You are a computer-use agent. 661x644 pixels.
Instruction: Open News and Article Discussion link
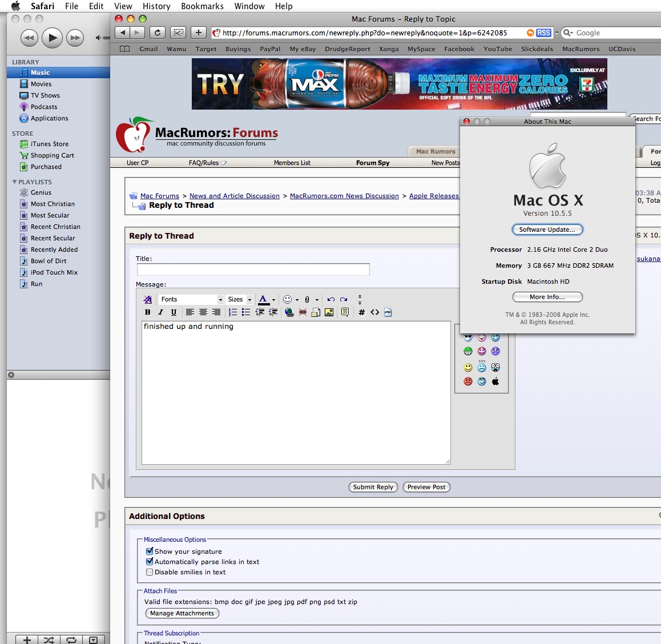(x=235, y=196)
